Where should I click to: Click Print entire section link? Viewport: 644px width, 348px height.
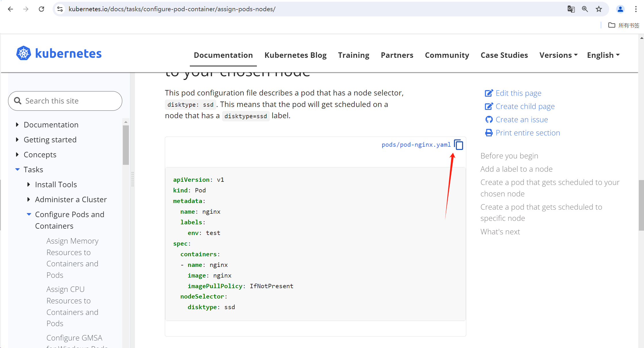pos(528,133)
